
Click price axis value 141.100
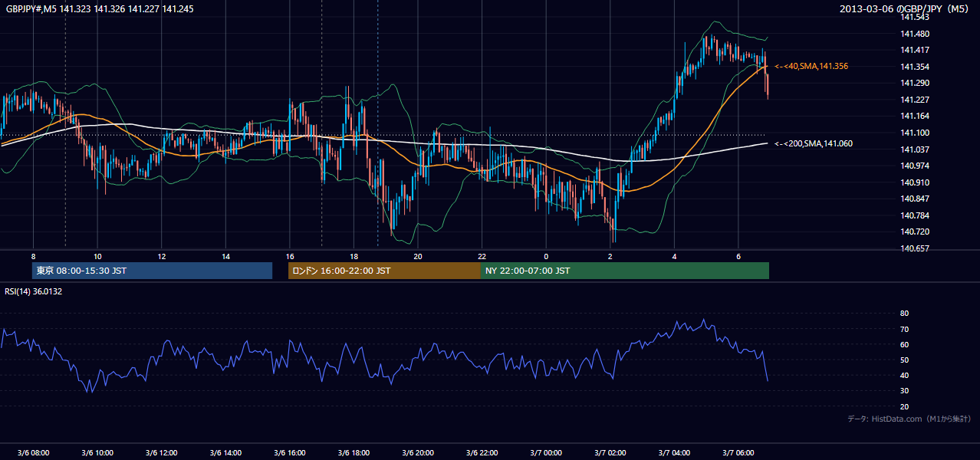click(915, 133)
